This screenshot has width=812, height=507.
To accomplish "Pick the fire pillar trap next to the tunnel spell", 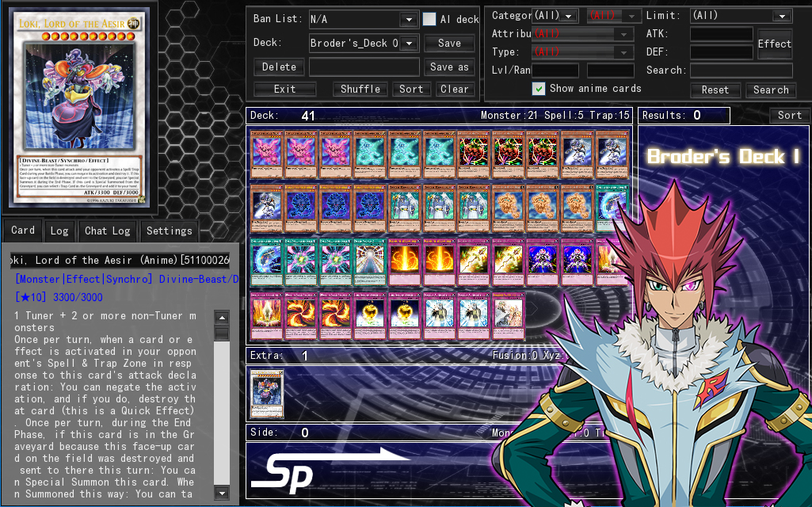I will pos(405,262).
